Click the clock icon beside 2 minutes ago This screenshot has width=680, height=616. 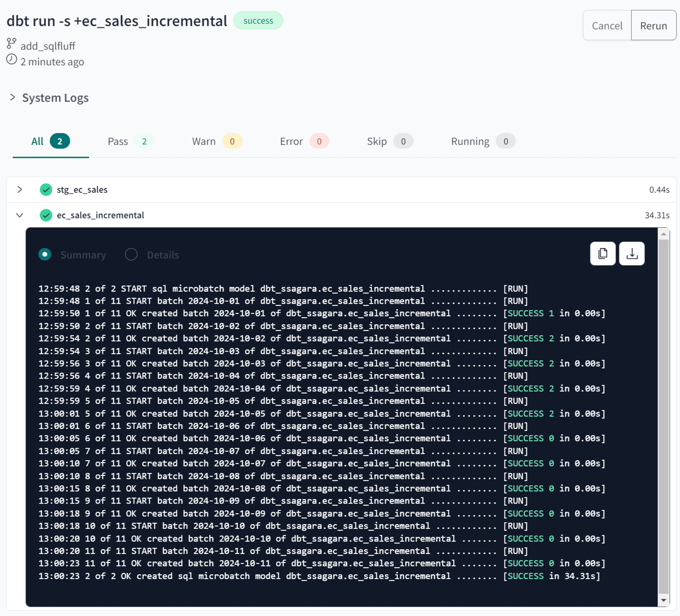click(12, 59)
